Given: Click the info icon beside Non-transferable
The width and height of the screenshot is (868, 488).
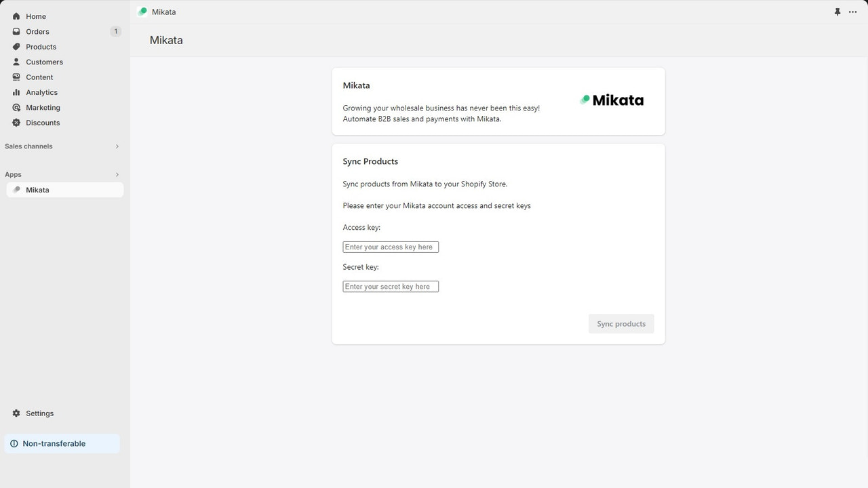Looking at the screenshot, I should click(14, 444).
